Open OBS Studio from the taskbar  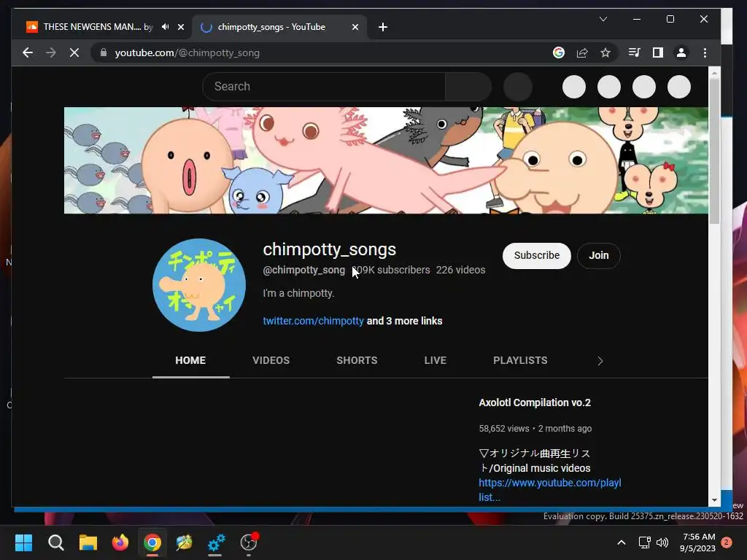click(249, 542)
